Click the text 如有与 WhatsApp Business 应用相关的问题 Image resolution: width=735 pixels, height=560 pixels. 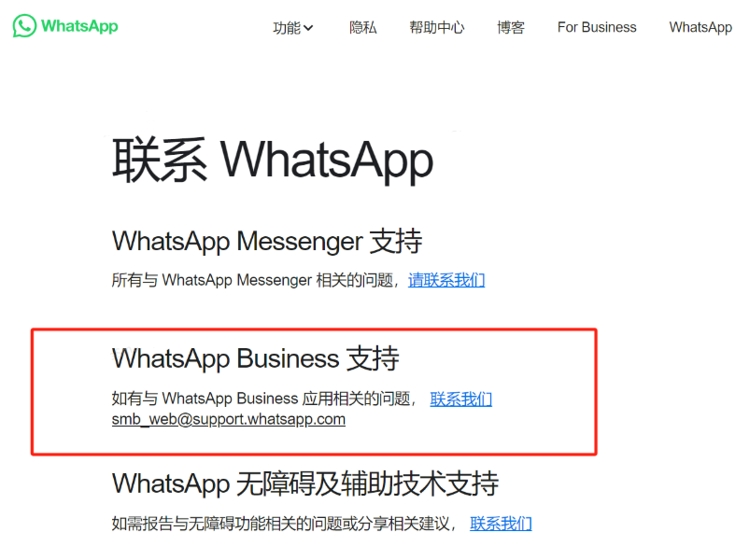coord(261,399)
